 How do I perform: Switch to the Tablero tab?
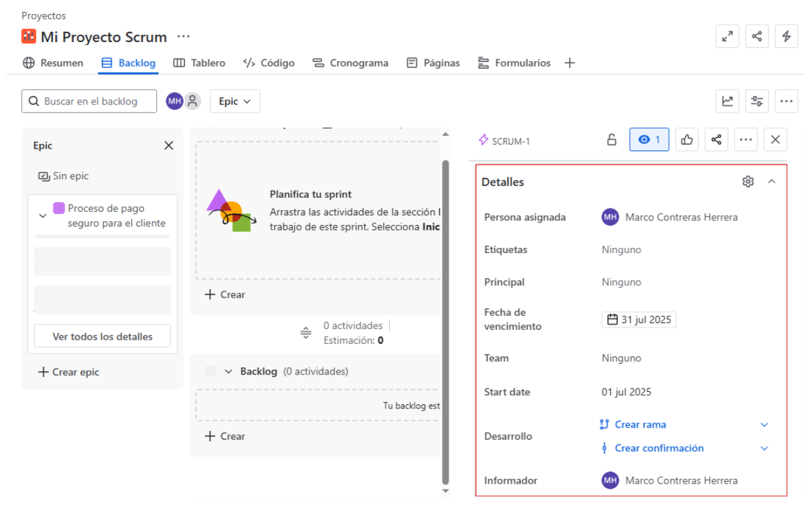point(199,63)
